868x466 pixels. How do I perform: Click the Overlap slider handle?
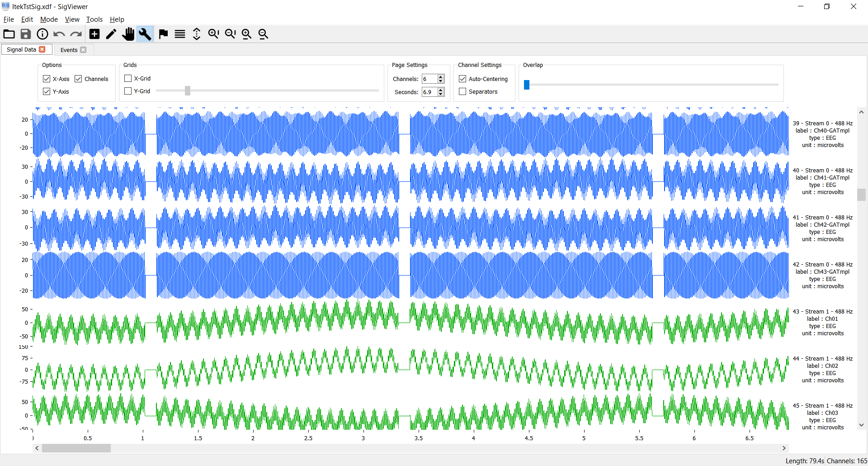pyautogui.click(x=527, y=85)
